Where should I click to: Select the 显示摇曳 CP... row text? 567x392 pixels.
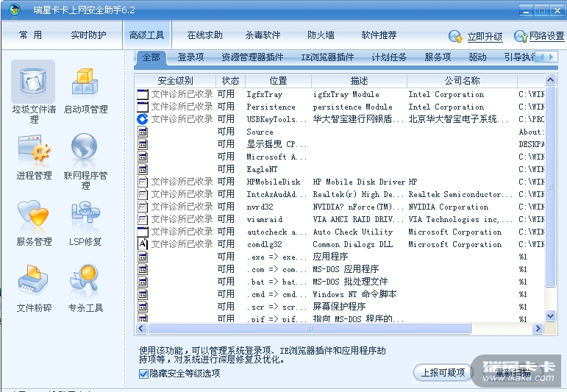[x=277, y=144]
